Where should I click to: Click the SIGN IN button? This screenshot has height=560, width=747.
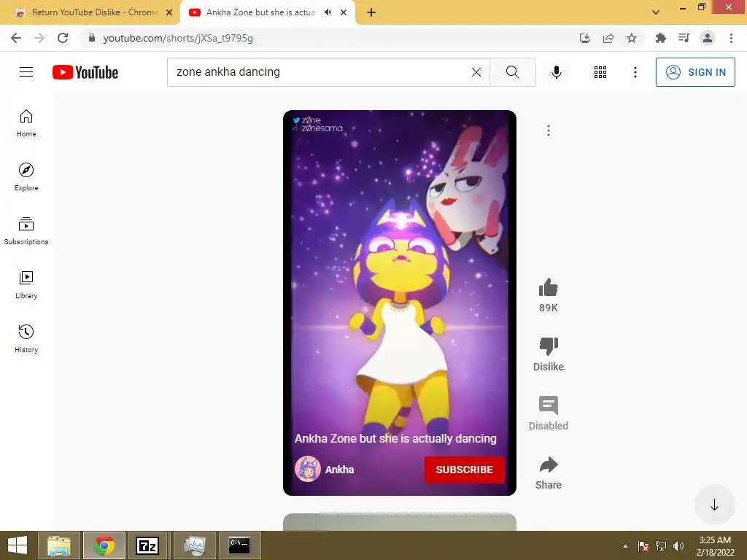pyautogui.click(x=695, y=72)
